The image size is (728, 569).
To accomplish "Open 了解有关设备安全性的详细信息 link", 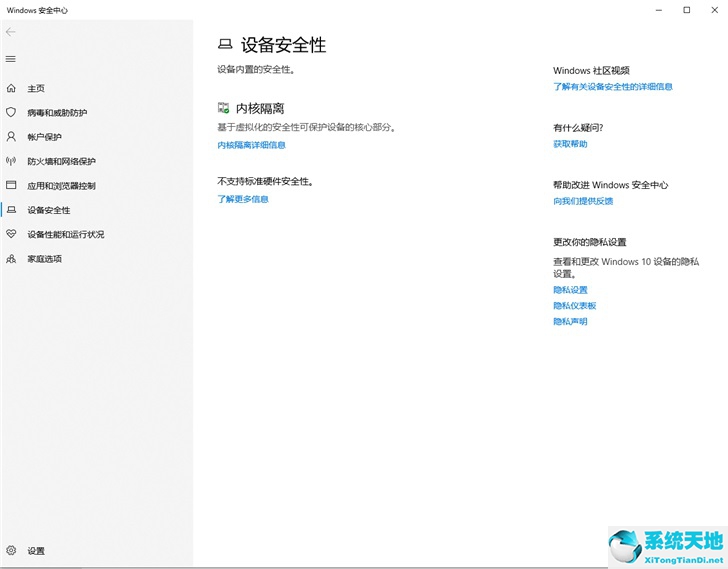I will (x=613, y=87).
